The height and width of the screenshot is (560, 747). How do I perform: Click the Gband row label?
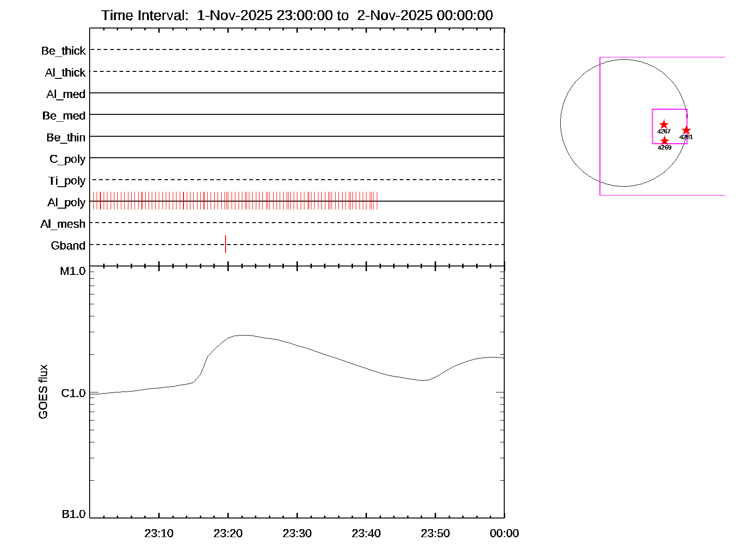(68, 245)
